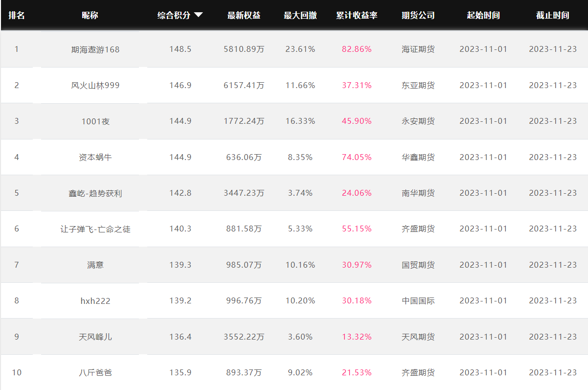Click the drawdown value 16.33%

[300, 121]
